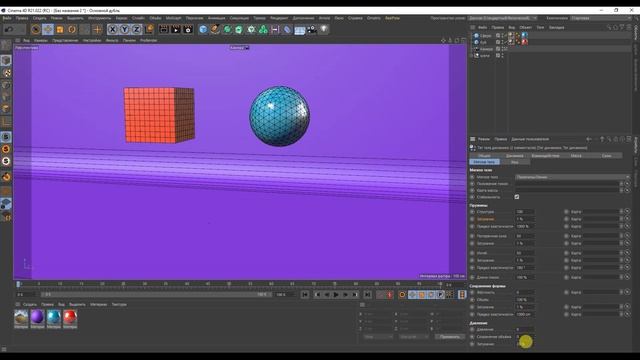Click the timeline playhead at frame 0
This screenshot has height=360, width=640.
click(18, 284)
